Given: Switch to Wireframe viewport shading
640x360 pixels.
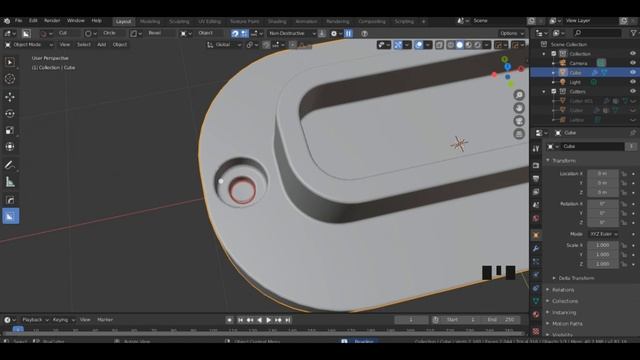Looking at the screenshot, I should pos(450,45).
